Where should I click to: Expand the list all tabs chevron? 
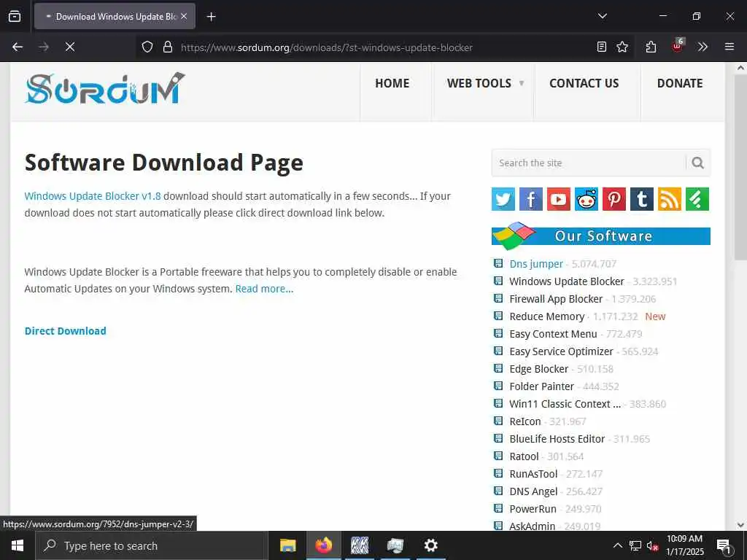coord(602,16)
